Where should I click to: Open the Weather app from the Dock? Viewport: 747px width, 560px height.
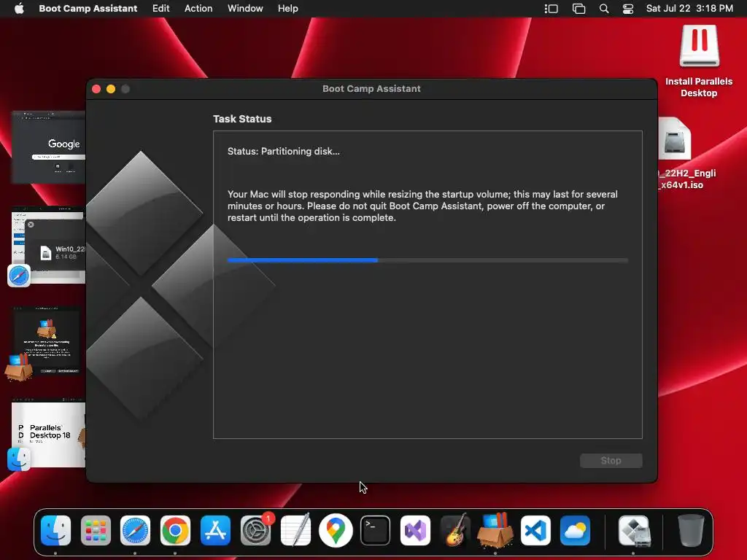575,531
